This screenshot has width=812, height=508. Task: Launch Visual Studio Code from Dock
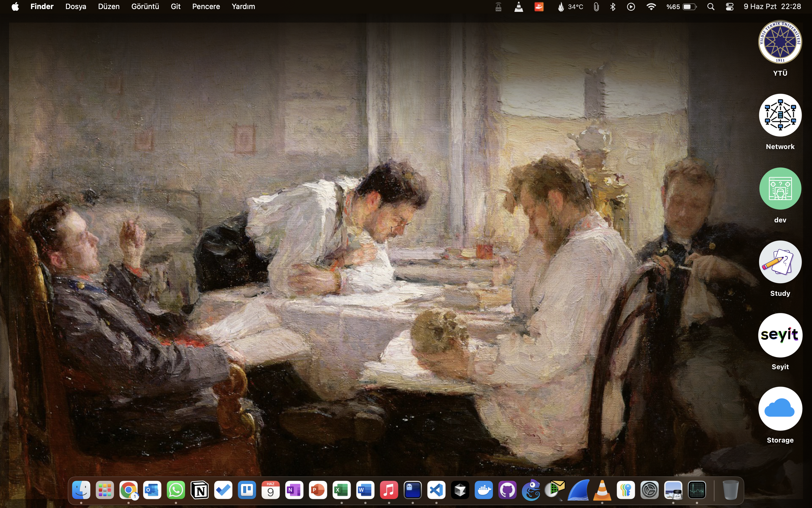pyautogui.click(x=436, y=490)
